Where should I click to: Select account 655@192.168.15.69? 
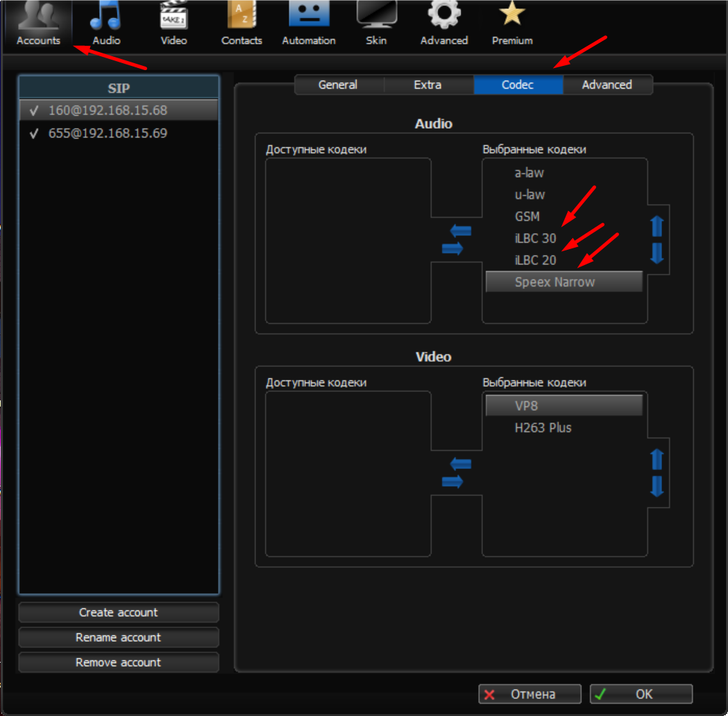point(119,133)
